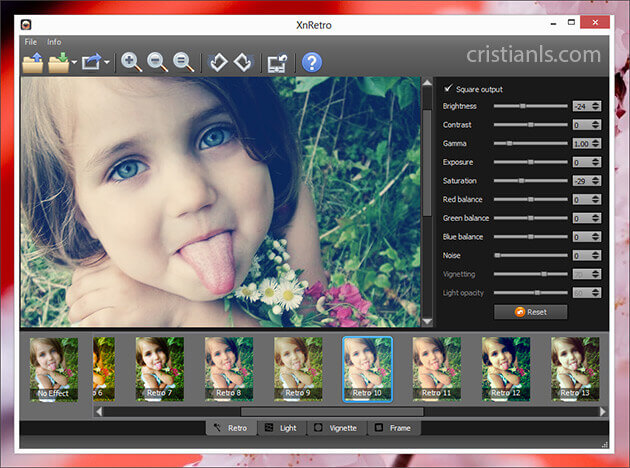Viewport: 630px width, 468px height.
Task: Click the Contrast slider handle
Action: (x=532, y=125)
